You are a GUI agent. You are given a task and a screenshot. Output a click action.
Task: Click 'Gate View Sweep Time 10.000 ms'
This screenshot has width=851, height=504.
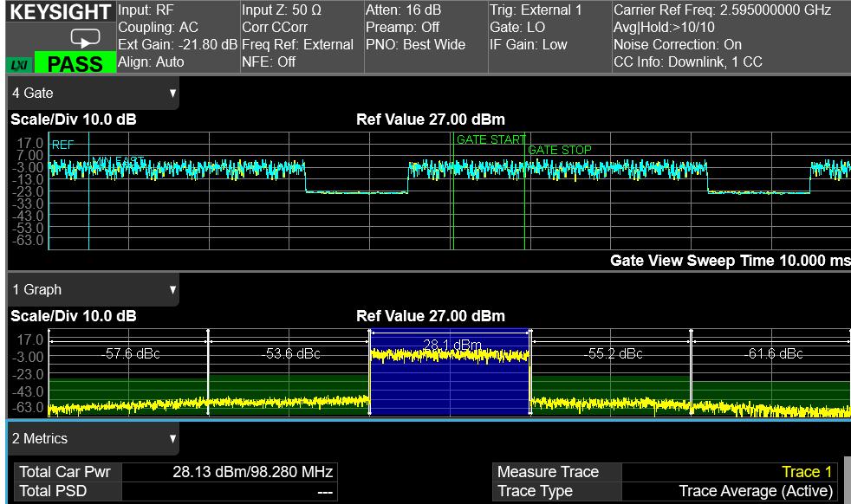[x=730, y=261]
